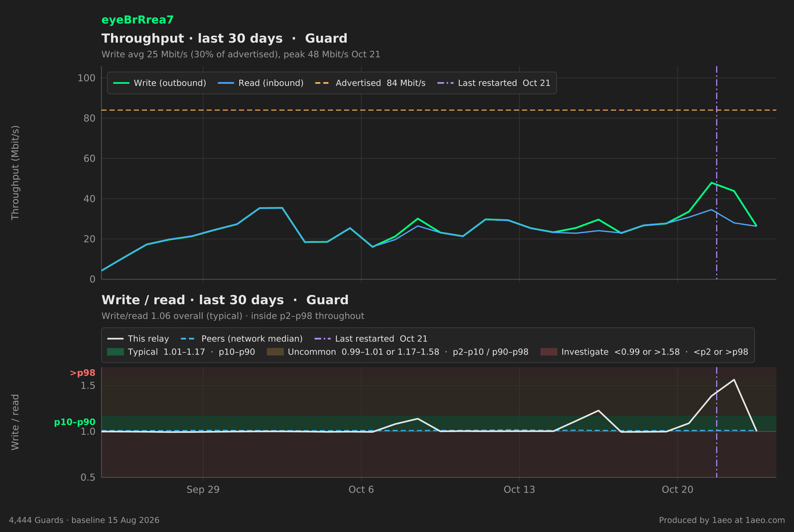Click the This relay legend entry

pos(138,339)
